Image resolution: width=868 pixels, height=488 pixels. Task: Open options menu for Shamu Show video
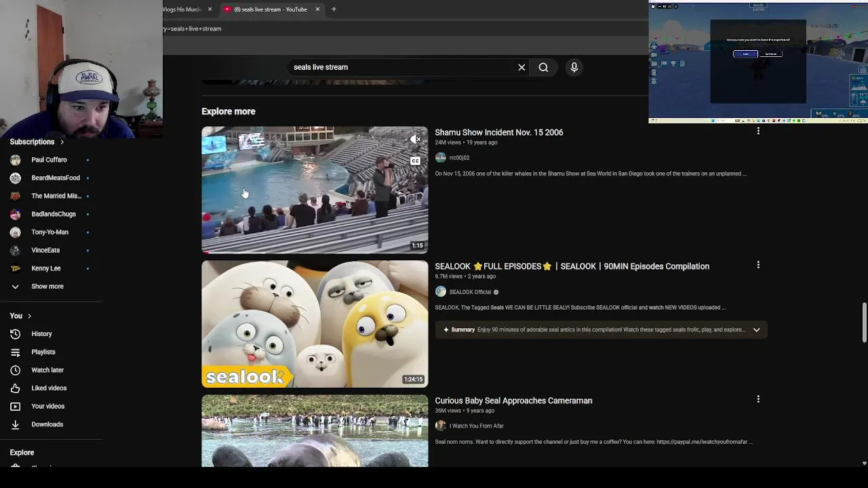(x=758, y=131)
